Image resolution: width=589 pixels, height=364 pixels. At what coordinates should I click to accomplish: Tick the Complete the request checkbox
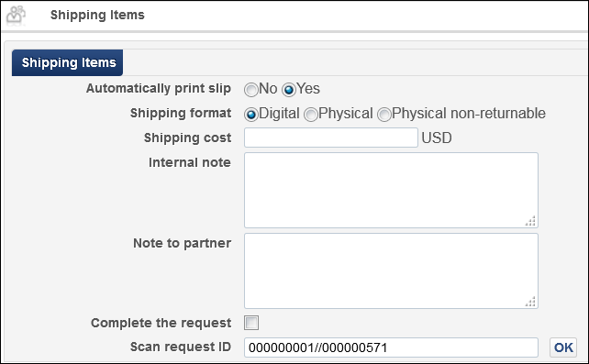click(x=251, y=323)
